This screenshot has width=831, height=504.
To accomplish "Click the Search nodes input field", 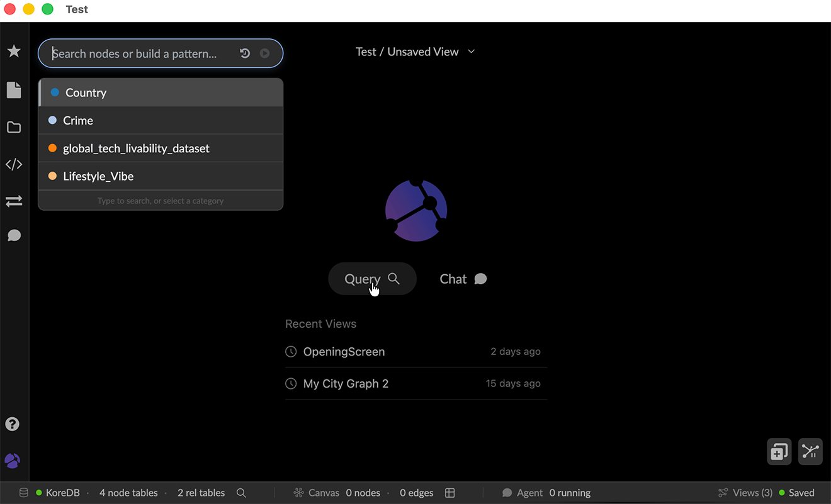I will [x=144, y=53].
